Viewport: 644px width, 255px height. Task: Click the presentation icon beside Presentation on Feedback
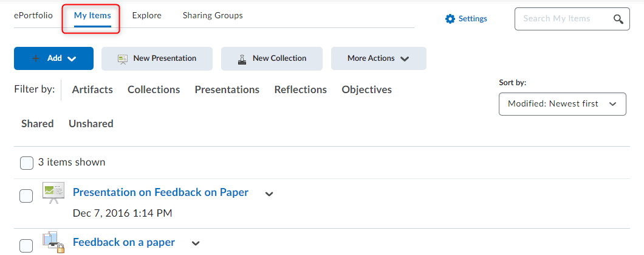click(53, 193)
